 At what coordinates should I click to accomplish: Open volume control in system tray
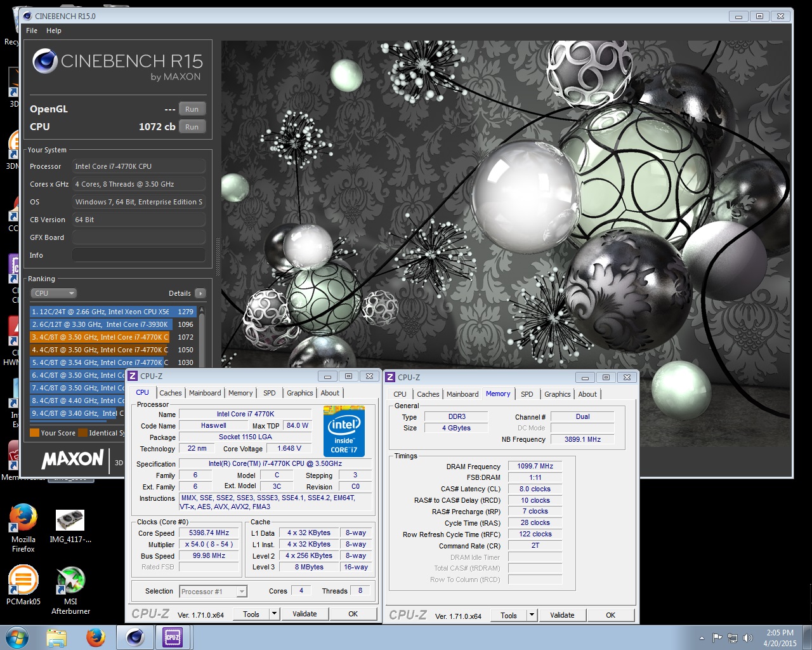pyautogui.click(x=748, y=638)
